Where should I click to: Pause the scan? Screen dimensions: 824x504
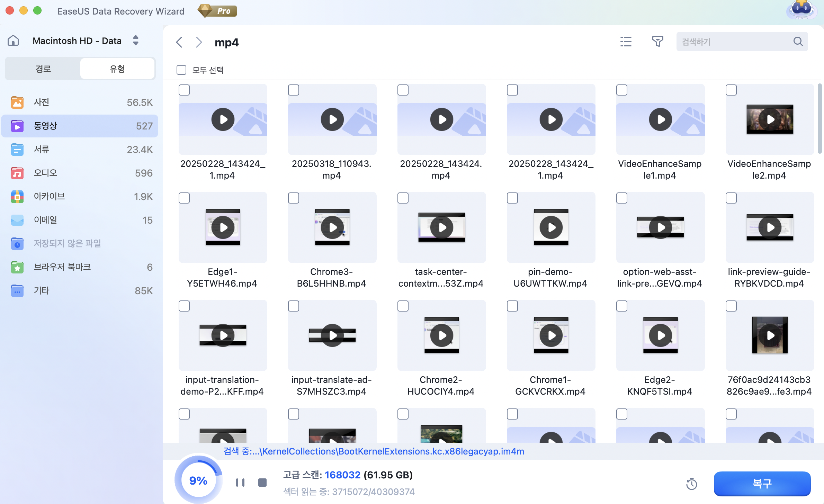pyautogui.click(x=240, y=482)
